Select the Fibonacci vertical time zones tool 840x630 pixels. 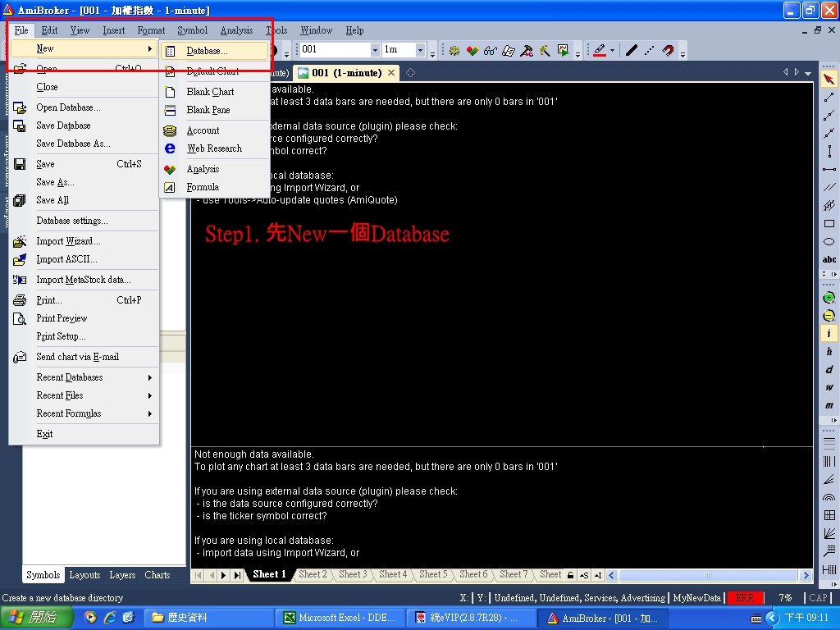[829, 461]
